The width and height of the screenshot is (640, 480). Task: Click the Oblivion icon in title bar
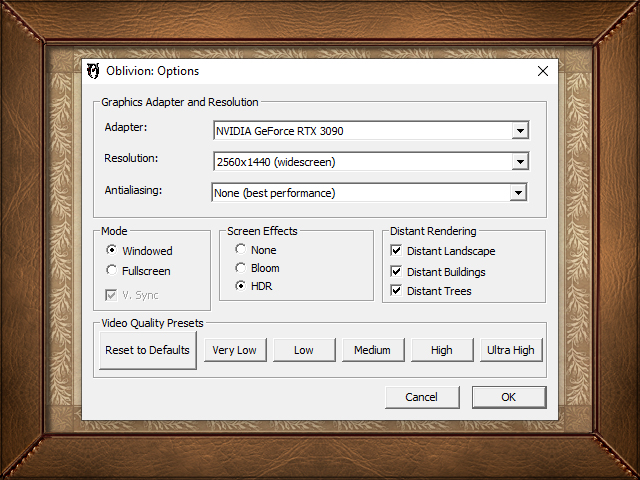click(x=94, y=71)
